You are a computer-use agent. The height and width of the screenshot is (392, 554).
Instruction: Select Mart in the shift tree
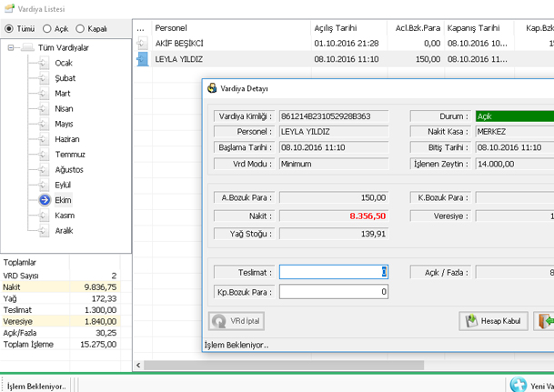63,94
